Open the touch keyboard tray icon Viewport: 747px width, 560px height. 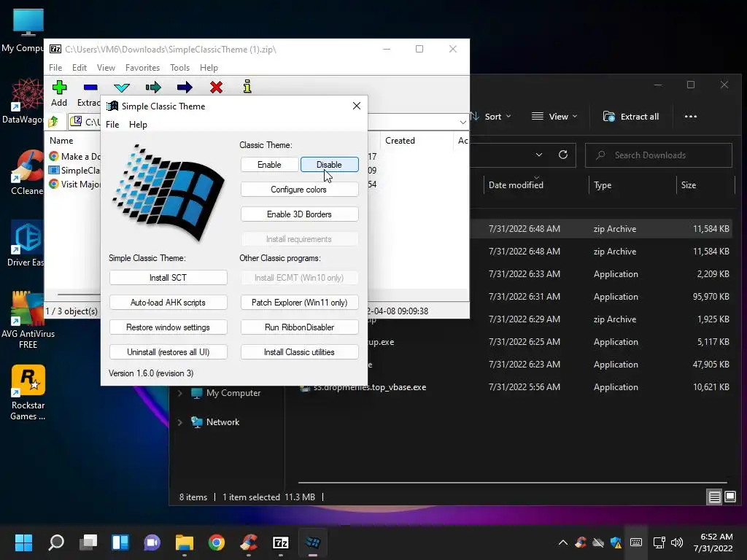coord(636,542)
